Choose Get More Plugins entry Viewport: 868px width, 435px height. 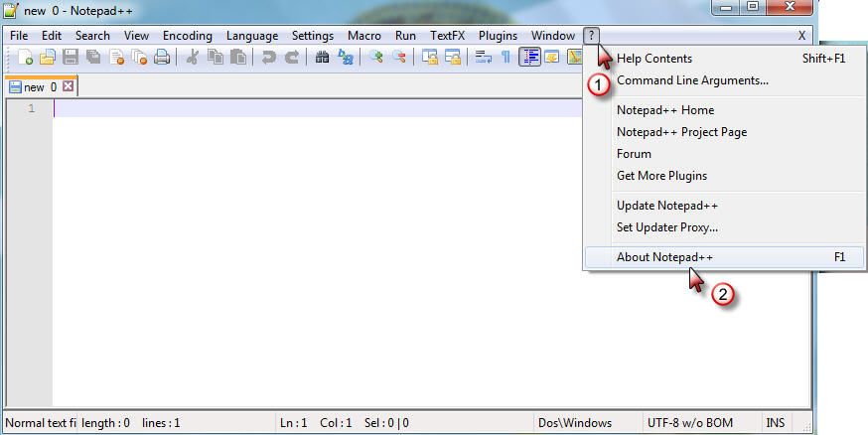pyautogui.click(x=725, y=176)
